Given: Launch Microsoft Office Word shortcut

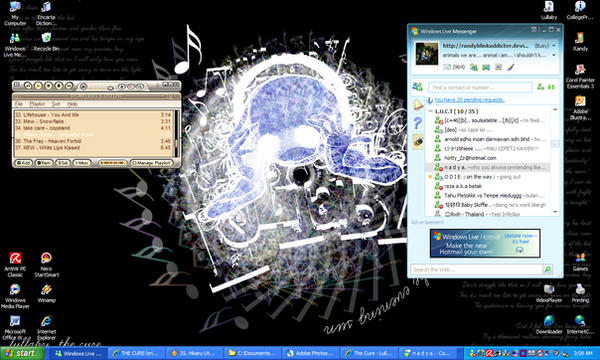Looking at the screenshot, I should [x=15, y=328].
